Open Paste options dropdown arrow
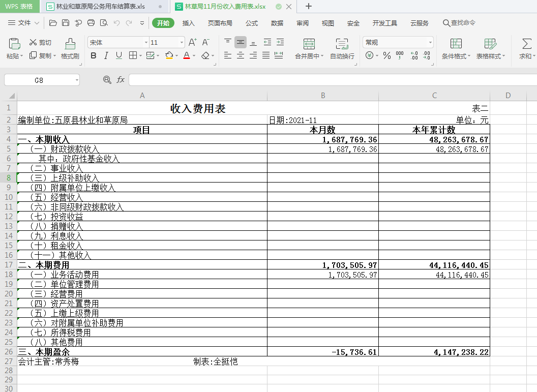 pos(21,56)
